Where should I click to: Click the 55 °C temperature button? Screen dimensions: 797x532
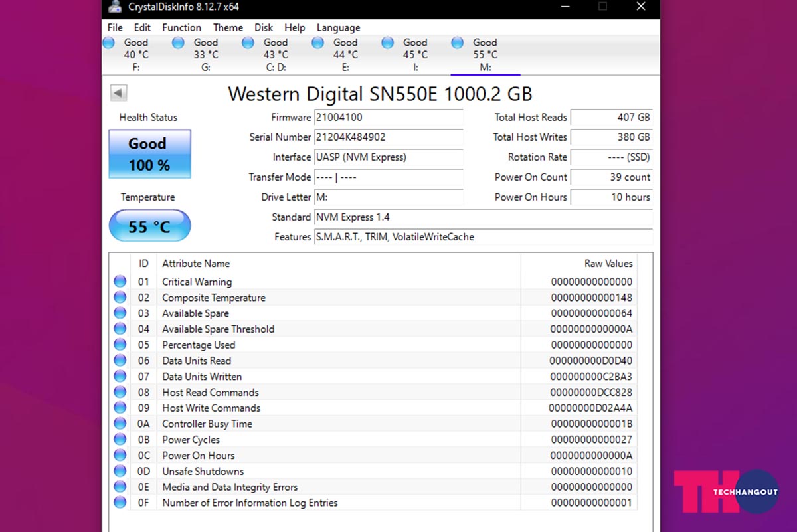[x=149, y=226]
